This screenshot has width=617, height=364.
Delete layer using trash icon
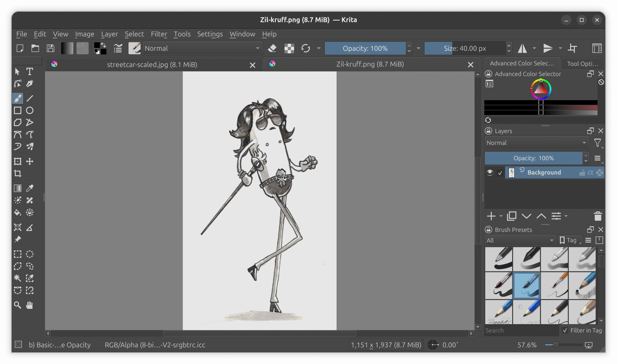click(x=598, y=216)
